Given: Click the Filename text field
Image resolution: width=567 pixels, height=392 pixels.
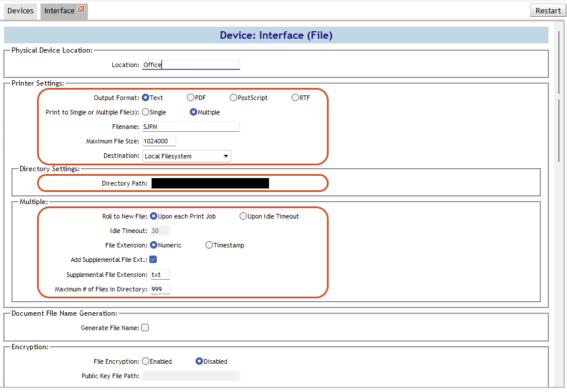Looking at the screenshot, I should click(191, 127).
